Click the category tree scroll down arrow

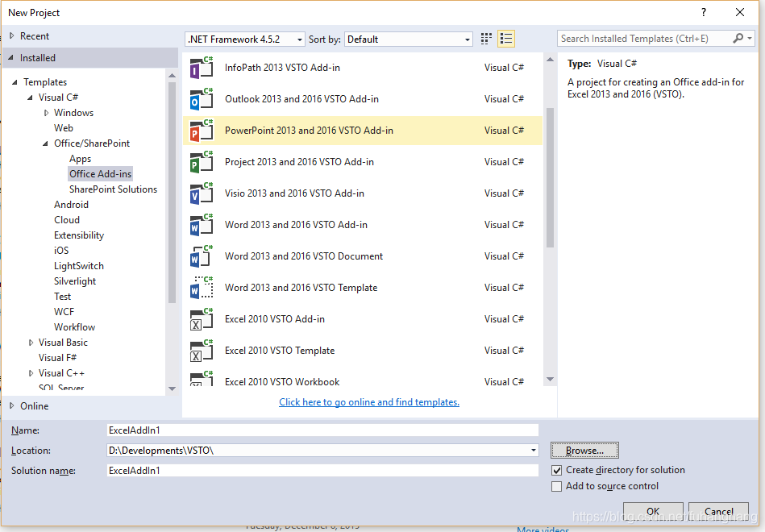pyautogui.click(x=172, y=389)
